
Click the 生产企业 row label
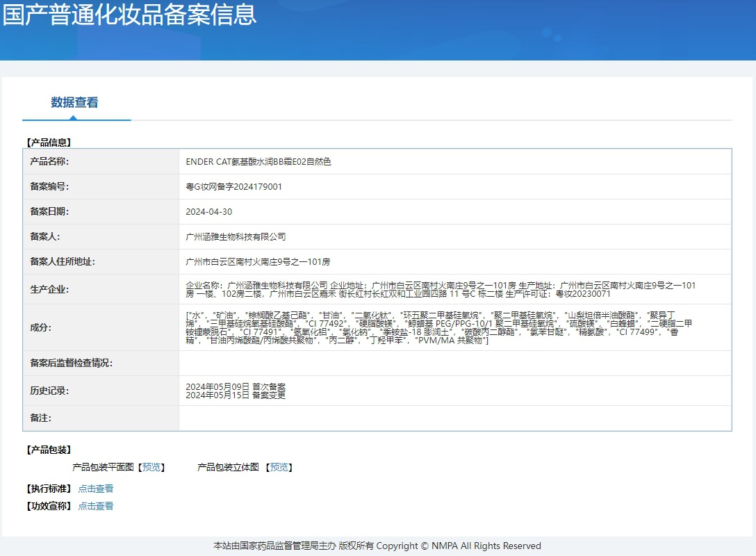point(49,289)
